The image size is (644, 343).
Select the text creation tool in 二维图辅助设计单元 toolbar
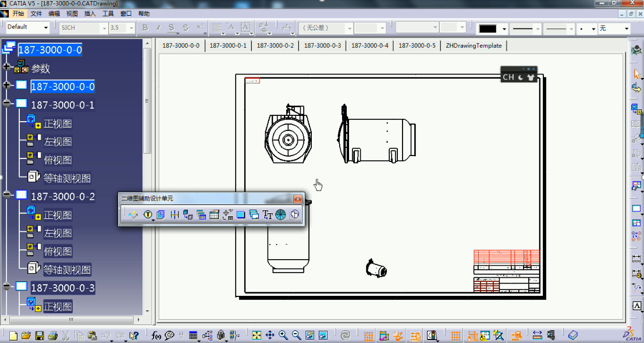[x=267, y=214]
